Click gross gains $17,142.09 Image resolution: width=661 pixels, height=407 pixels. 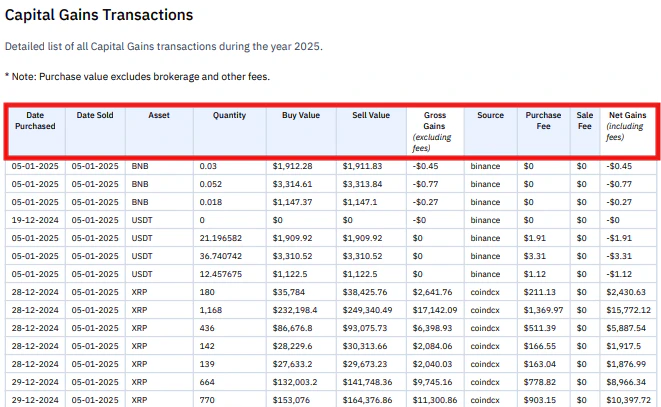point(435,310)
